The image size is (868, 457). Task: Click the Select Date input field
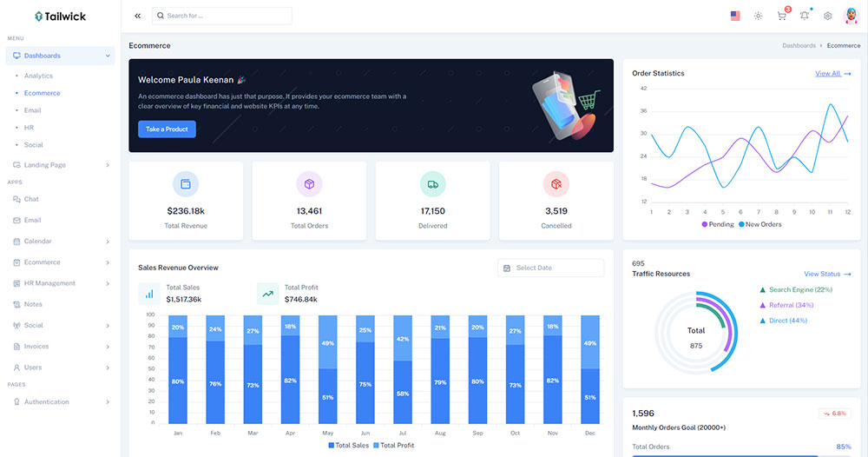550,268
